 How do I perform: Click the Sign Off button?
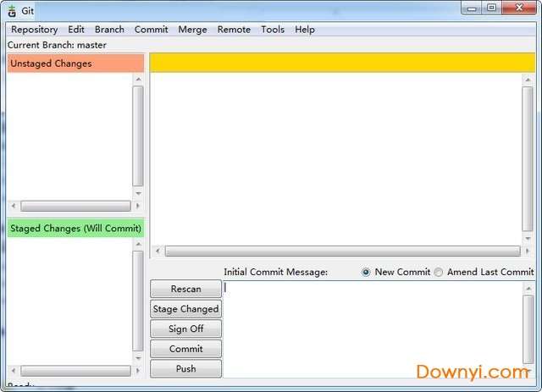pos(186,329)
